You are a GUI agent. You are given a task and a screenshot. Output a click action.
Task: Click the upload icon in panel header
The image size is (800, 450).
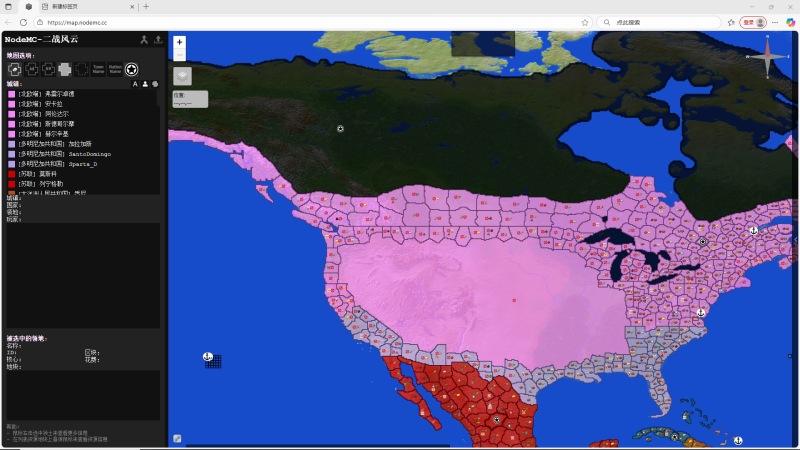tap(157, 40)
